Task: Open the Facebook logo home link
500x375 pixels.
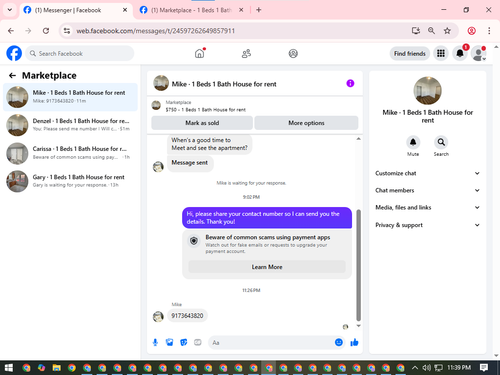Action: click(x=14, y=53)
